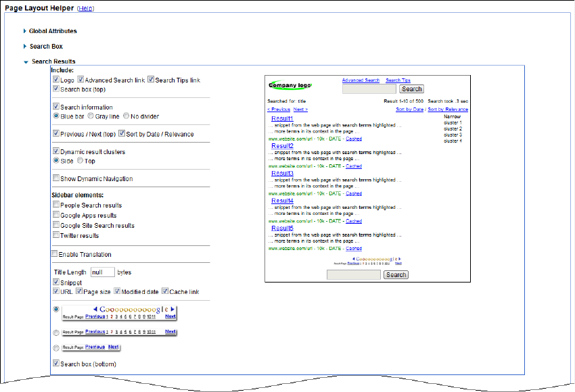575x392 pixels.
Task: Uncheck the Logo checkbox
Action: coord(56,80)
